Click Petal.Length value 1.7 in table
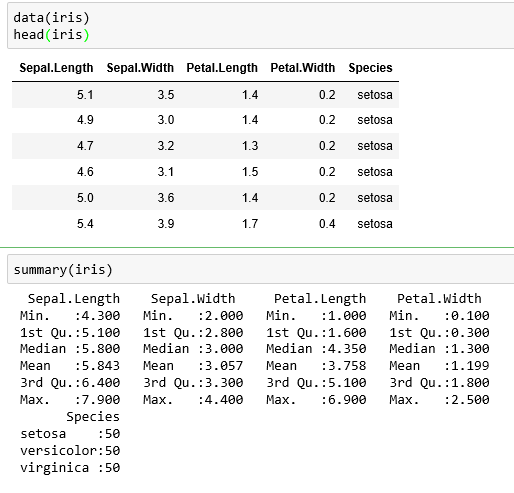Image resolution: width=514 pixels, height=493 pixels. point(250,224)
